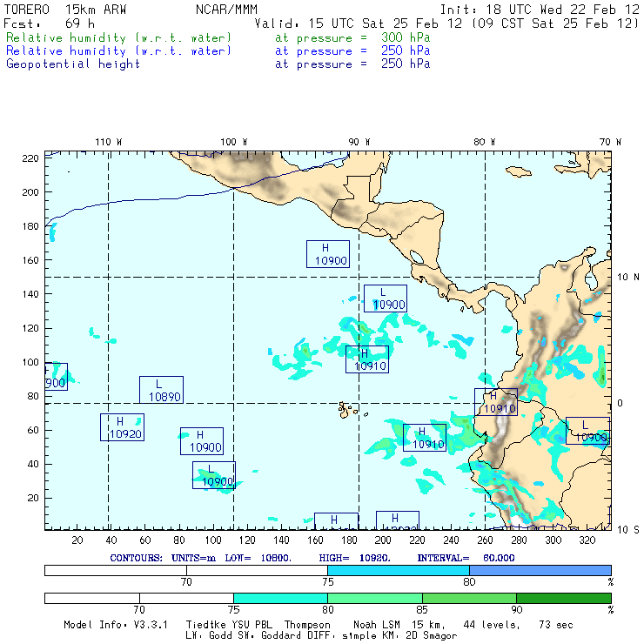Click the LOW= 10800. contour text

(258, 558)
